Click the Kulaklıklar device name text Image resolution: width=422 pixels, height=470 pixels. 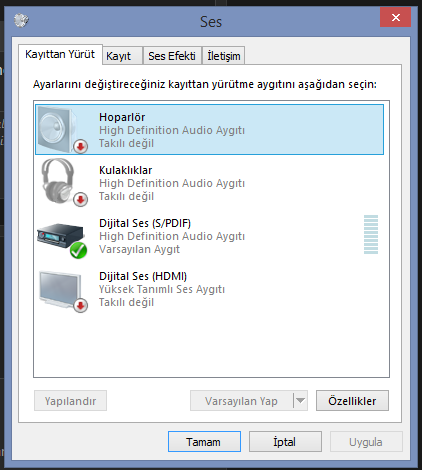(x=126, y=170)
